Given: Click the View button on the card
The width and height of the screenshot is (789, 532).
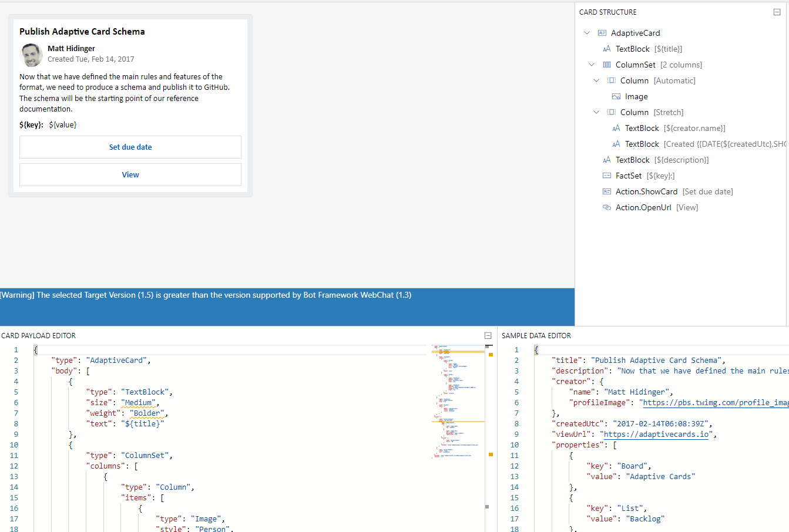Looking at the screenshot, I should 130,174.
